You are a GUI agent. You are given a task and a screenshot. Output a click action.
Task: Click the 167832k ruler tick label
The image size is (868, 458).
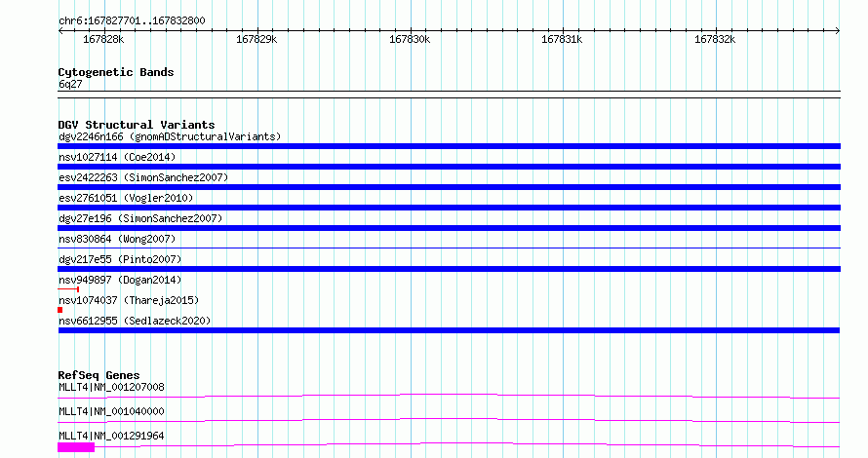pyautogui.click(x=715, y=39)
